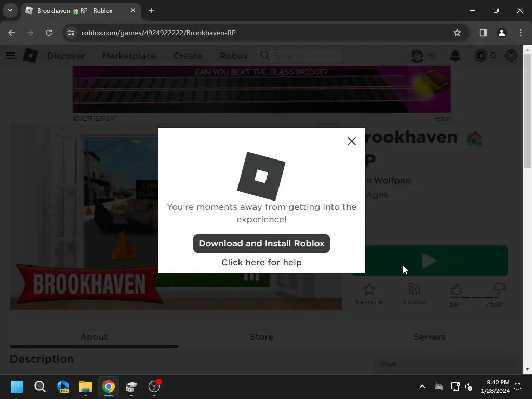Click the glass bridge advertisement banner
532x399 pixels.
point(262,89)
